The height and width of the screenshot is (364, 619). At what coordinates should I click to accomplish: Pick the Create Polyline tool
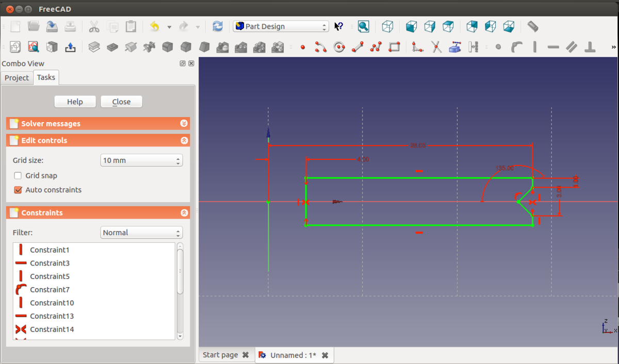tap(376, 47)
